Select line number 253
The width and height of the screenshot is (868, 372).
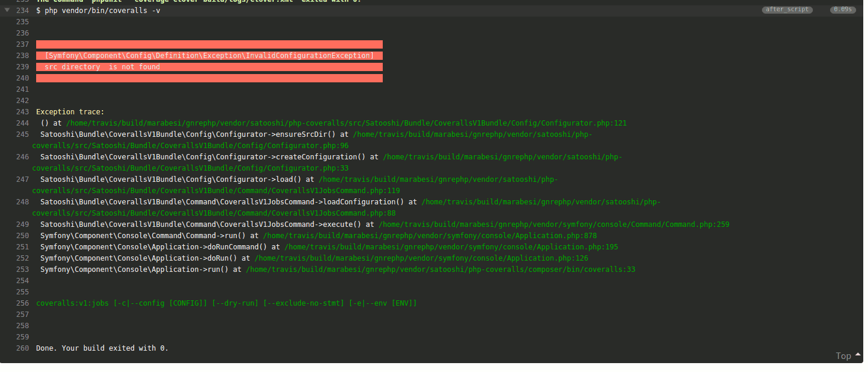pos(23,270)
